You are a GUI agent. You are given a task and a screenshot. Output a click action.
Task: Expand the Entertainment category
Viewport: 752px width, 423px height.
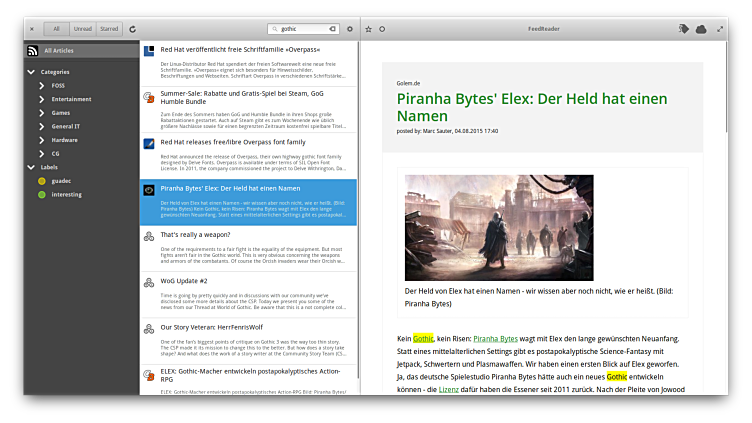[41, 99]
